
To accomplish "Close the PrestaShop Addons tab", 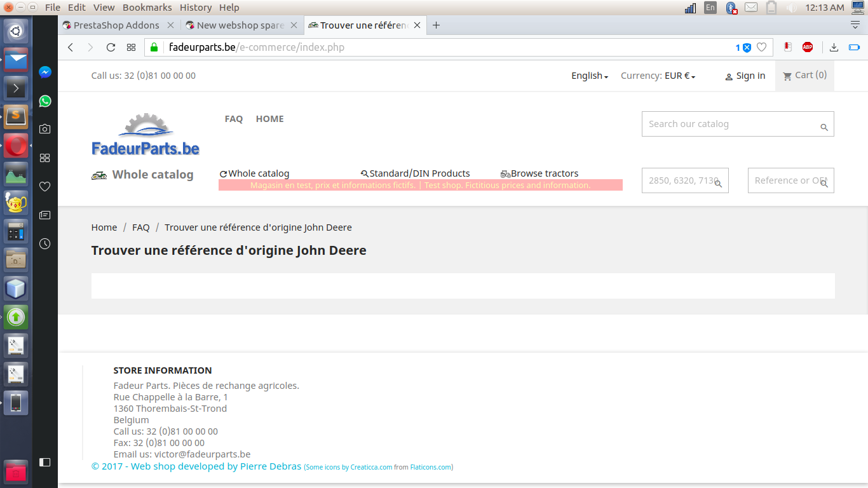I will pos(170,25).
